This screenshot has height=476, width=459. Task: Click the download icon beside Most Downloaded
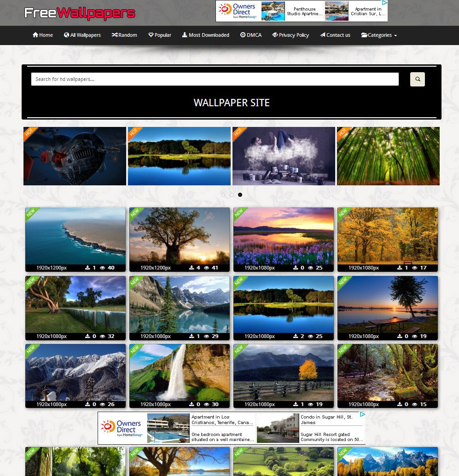tap(185, 34)
